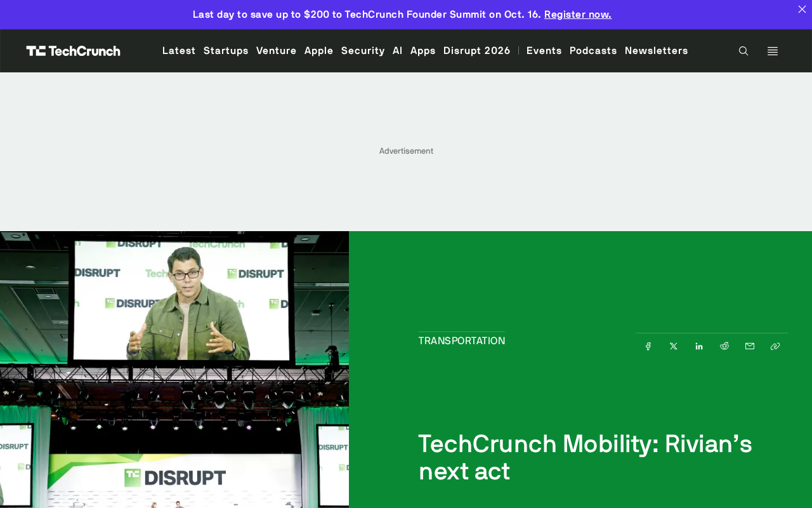Viewport: 812px width, 508px height.
Task: Open the Newsletters page
Action: (657, 50)
